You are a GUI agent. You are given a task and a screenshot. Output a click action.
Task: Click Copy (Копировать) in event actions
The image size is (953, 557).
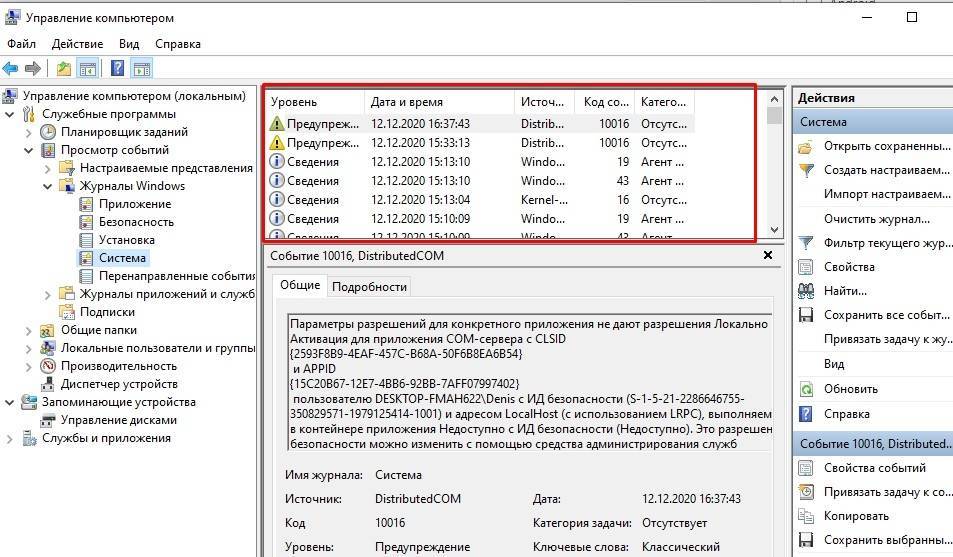856,516
